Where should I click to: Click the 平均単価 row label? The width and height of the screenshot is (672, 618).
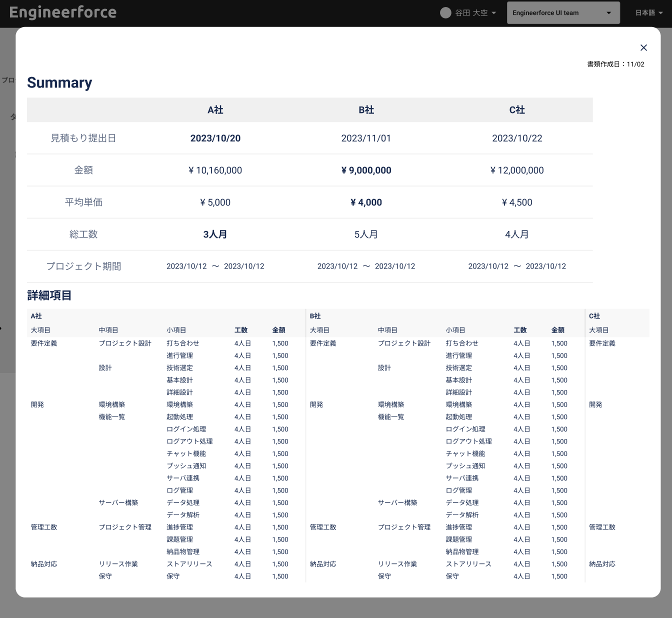[83, 202]
